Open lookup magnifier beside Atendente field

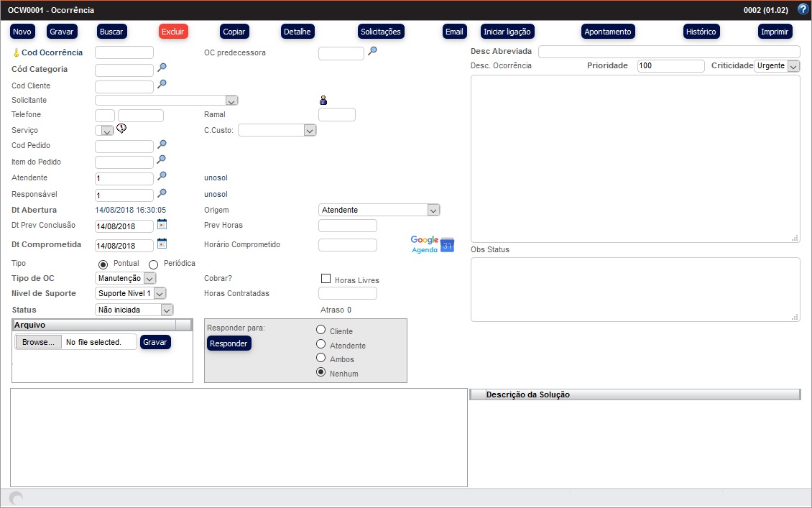coord(162,176)
